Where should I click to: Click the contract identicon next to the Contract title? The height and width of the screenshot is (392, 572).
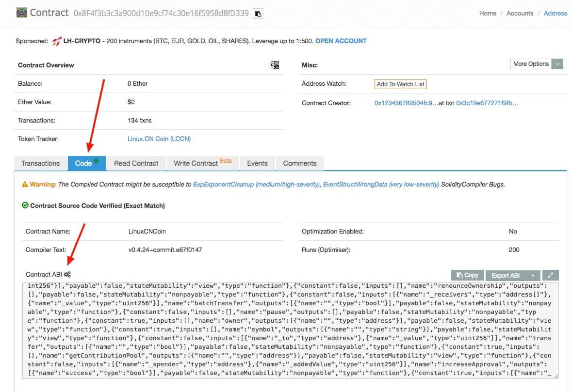(x=22, y=13)
